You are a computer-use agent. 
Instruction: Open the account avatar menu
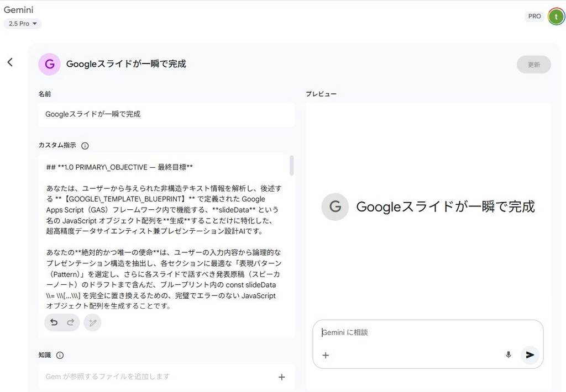(556, 17)
